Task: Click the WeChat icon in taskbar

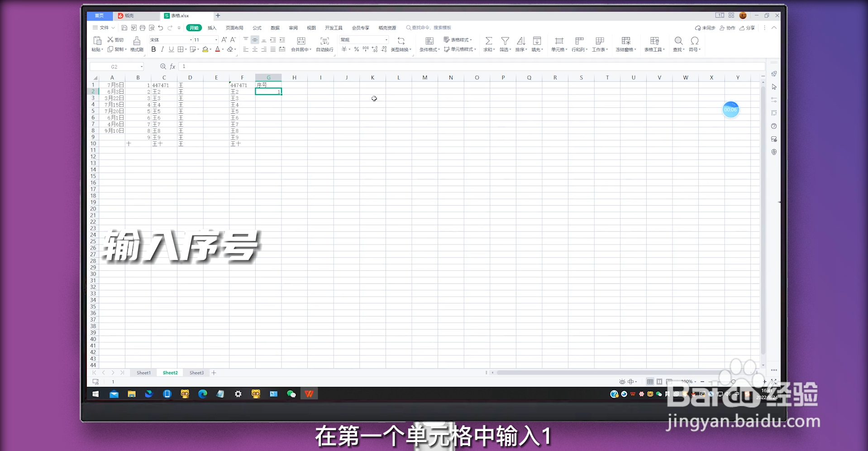Action: (x=292, y=394)
